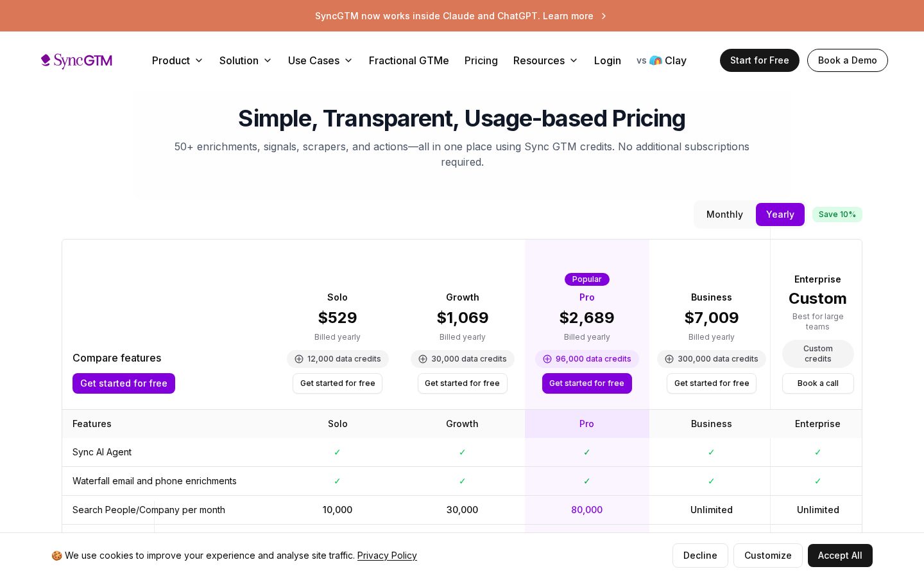This screenshot has height=578, width=924.
Task: Click the arrow icon in the top announcement banner
Action: 604,16
